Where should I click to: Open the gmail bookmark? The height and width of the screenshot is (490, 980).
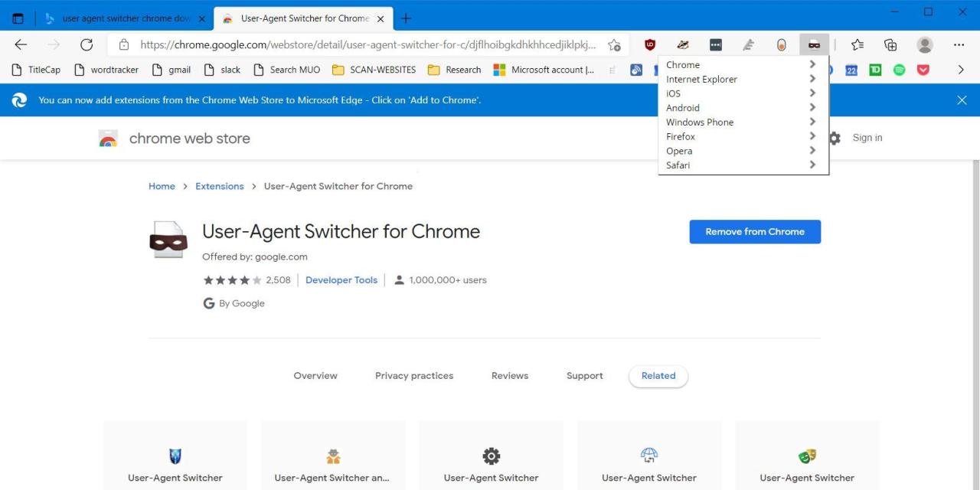click(171, 70)
